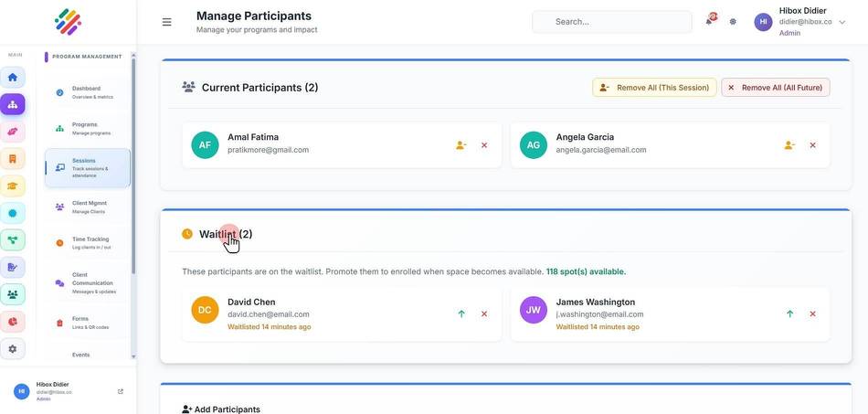
Task: Open the yellow graduation cap rail icon
Action: [12, 186]
